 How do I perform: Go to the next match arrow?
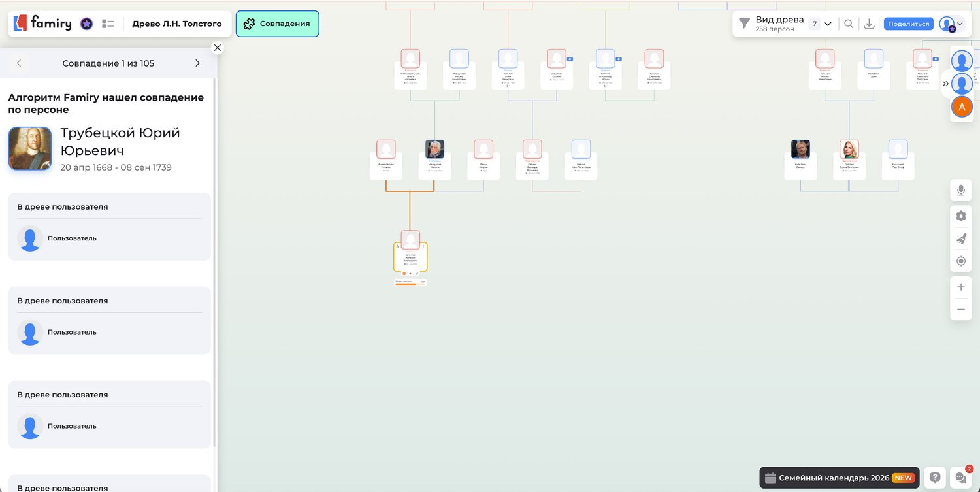197,63
